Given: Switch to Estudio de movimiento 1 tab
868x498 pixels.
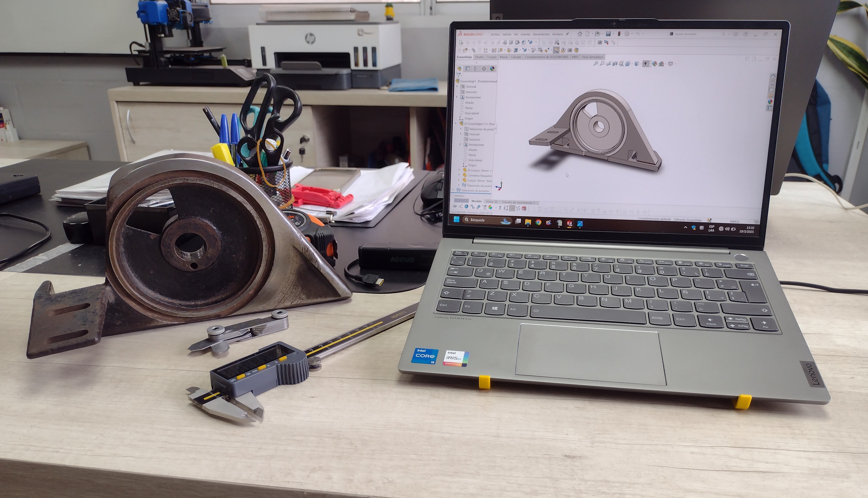Looking at the screenshot, I should [x=518, y=203].
